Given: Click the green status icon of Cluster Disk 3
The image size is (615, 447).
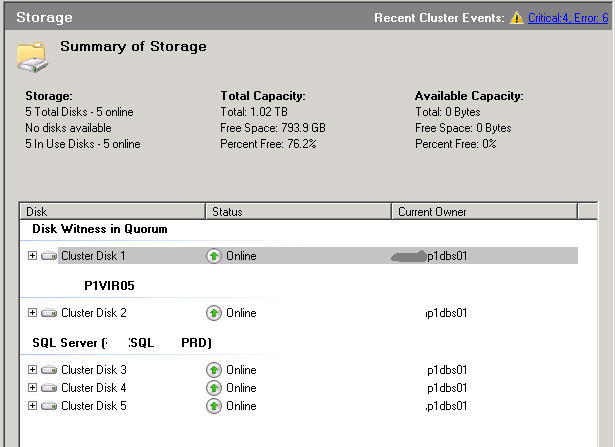Looking at the screenshot, I should pos(214,370).
